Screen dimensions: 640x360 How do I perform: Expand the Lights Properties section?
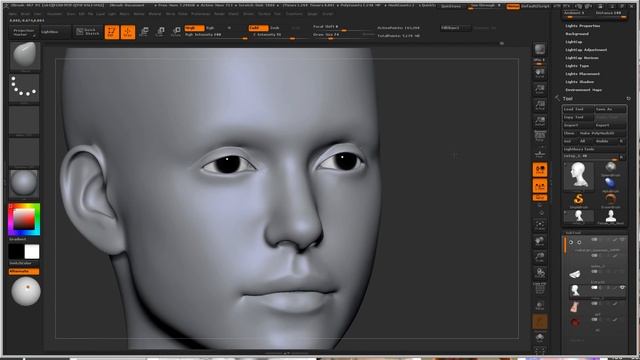(582, 26)
